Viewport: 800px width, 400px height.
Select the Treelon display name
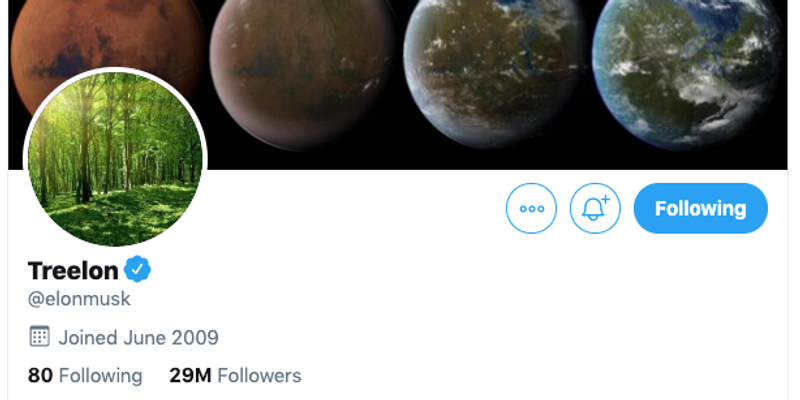[x=73, y=270]
